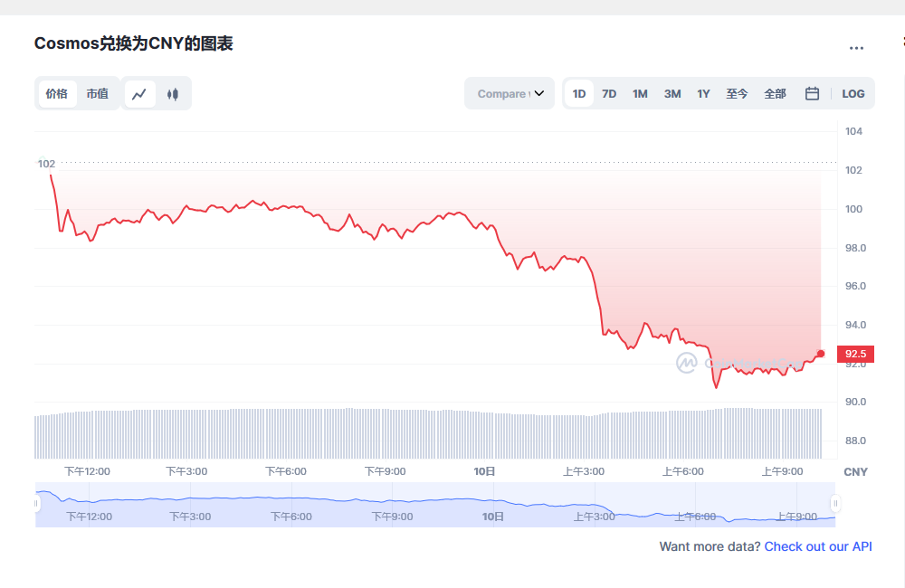
Task: Click the left range slider handle
Action: [x=36, y=504]
